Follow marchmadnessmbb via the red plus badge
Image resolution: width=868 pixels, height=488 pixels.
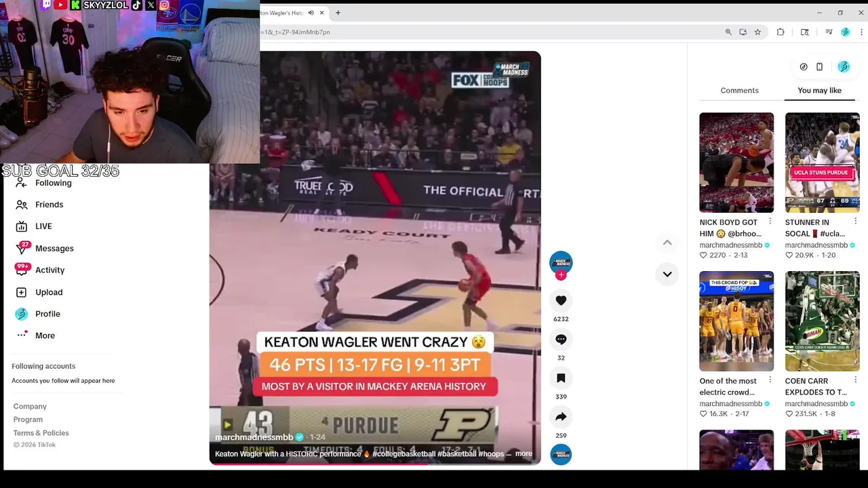click(x=561, y=275)
